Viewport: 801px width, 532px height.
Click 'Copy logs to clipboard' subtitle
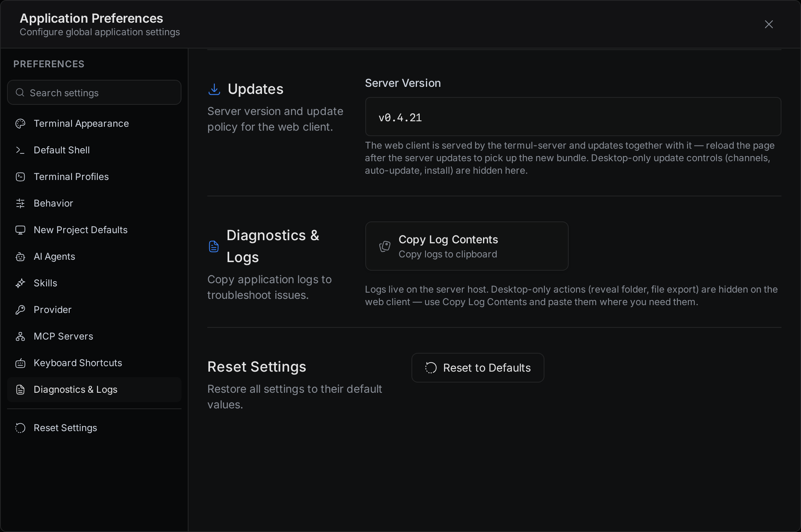pyautogui.click(x=448, y=254)
